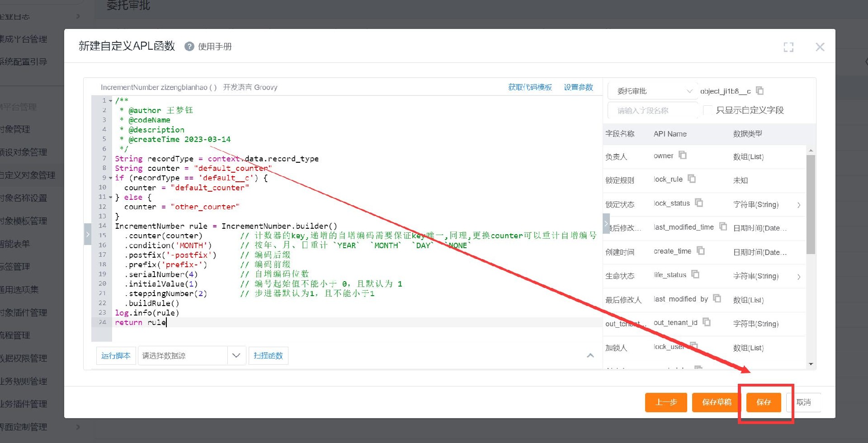Click scroll-down arrow of the field list

pyautogui.click(x=811, y=364)
